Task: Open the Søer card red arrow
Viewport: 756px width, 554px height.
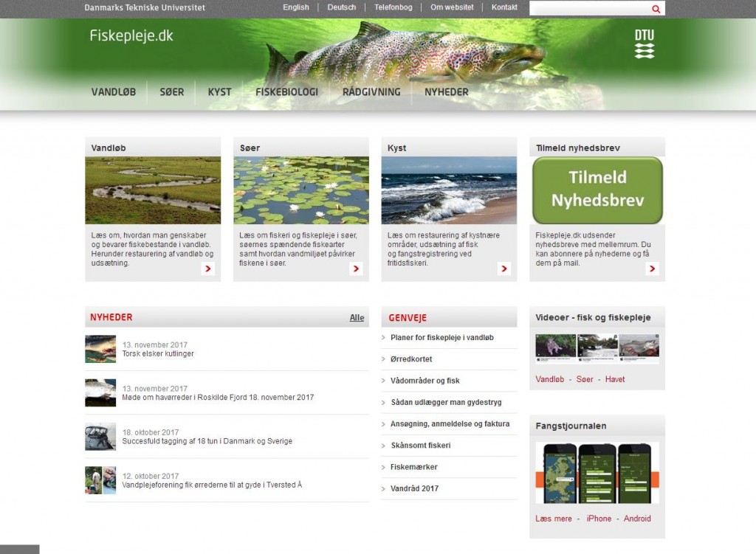Action: pyautogui.click(x=356, y=269)
